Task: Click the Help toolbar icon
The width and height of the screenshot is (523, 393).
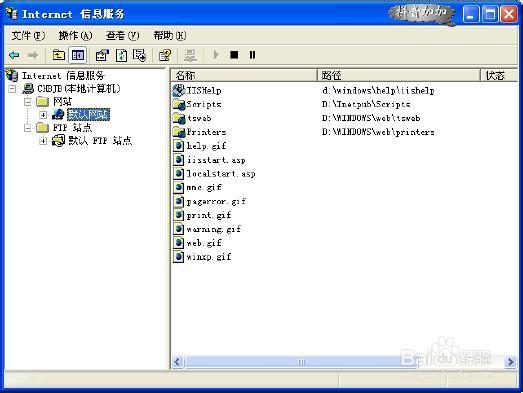Action: 165,55
